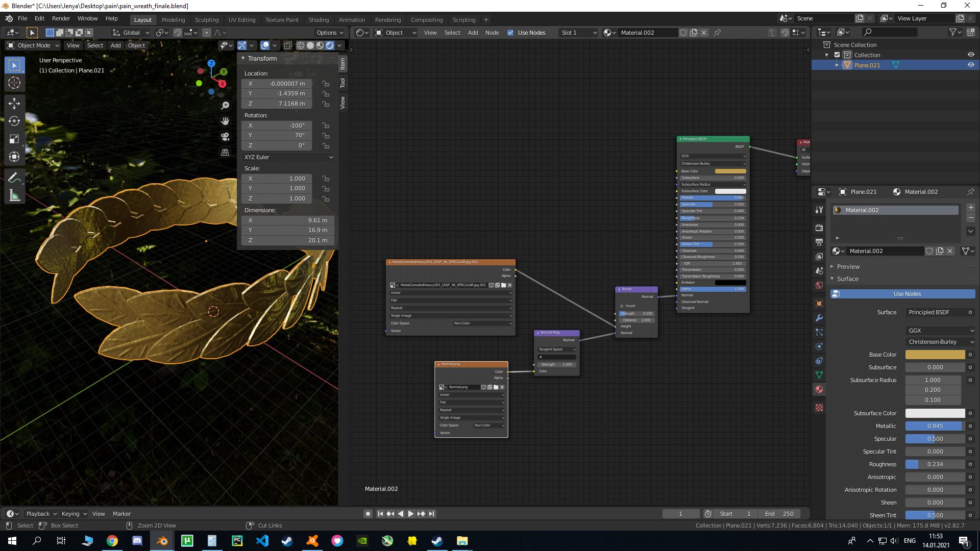Enable Invert on the Bump node
This screenshot has width=980, height=551.
point(621,306)
